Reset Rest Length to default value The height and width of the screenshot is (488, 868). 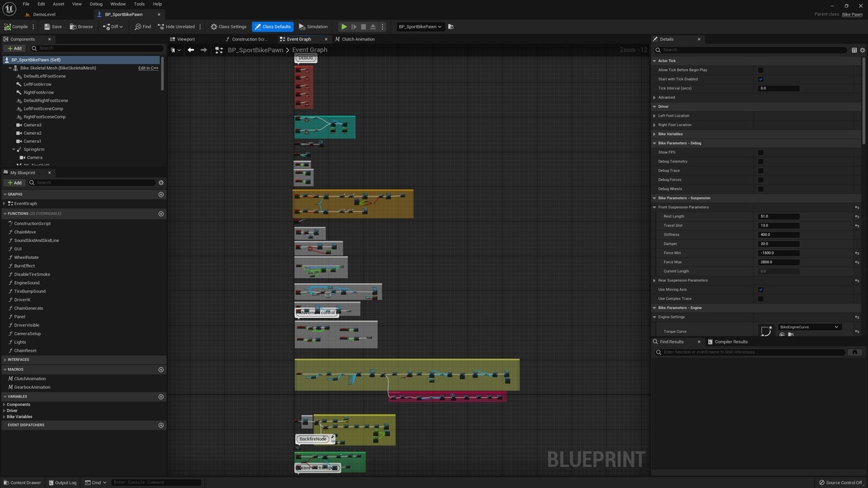pyautogui.click(x=857, y=216)
